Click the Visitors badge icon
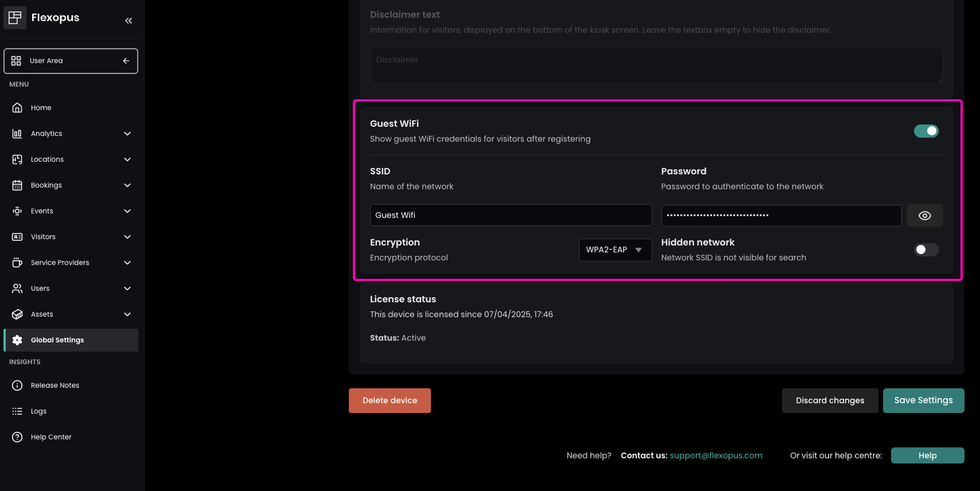The image size is (980, 491). (17, 237)
